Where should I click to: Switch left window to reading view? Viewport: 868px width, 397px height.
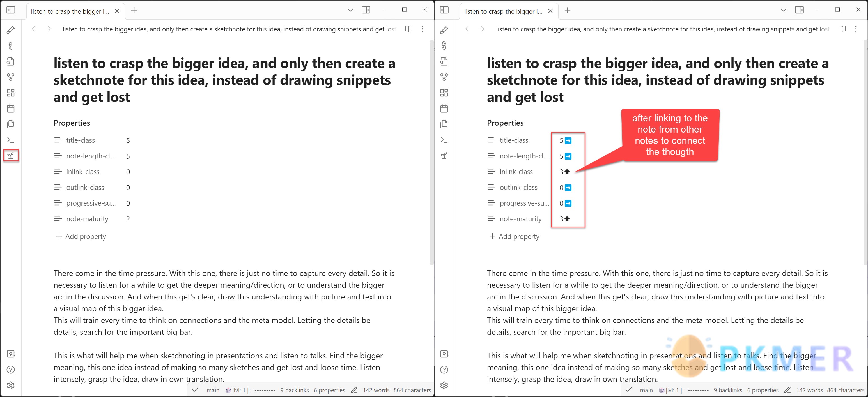409,29
